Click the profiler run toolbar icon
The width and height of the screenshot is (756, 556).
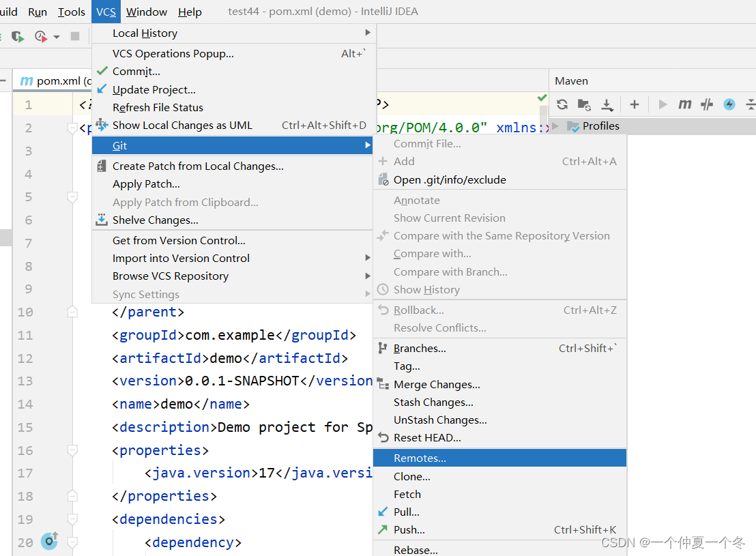click(40, 36)
